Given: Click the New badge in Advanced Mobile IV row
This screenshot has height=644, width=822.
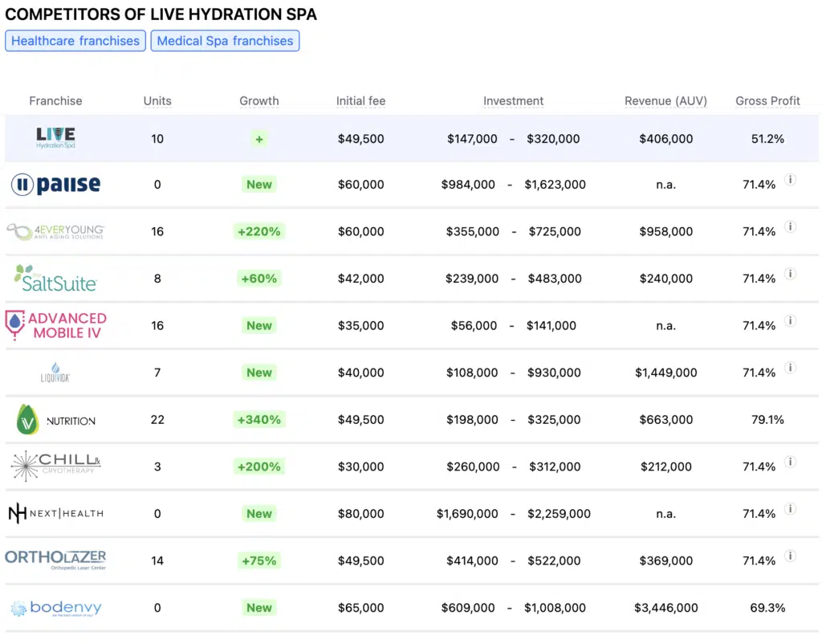Looking at the screenshot, I should coord(259,326).
